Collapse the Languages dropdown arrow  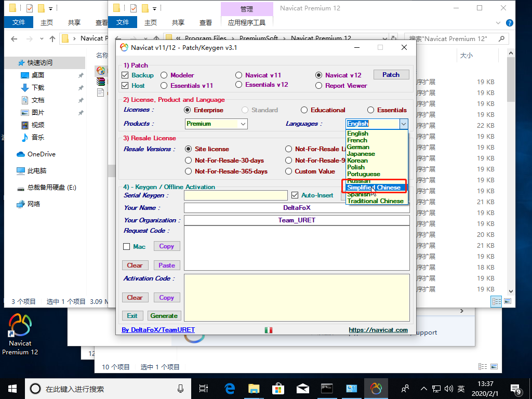coord(403,124)
